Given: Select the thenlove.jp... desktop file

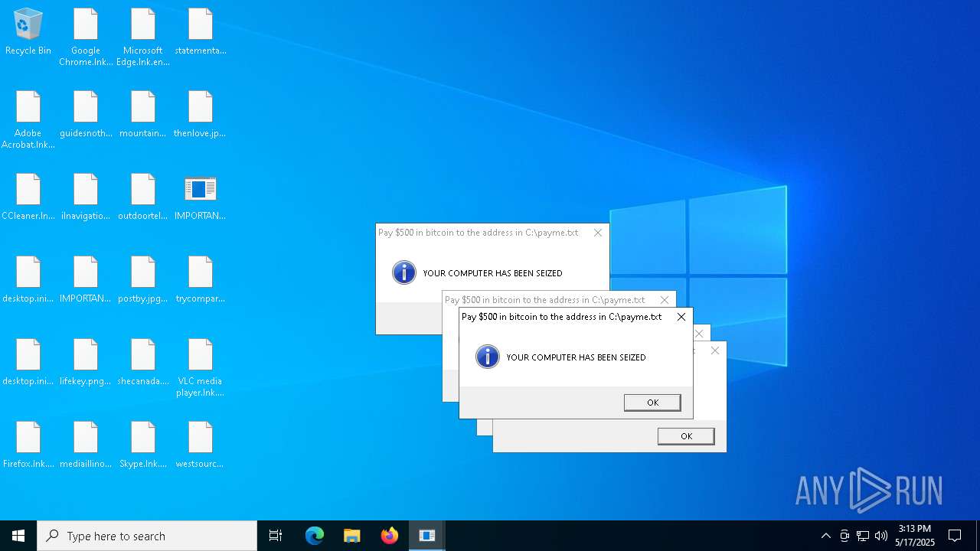Looking at the screenshot, I should click(201, 115).
